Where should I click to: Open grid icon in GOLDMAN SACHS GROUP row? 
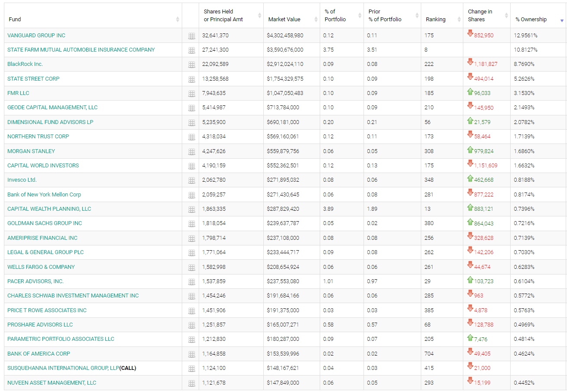[x=191, y=224]
